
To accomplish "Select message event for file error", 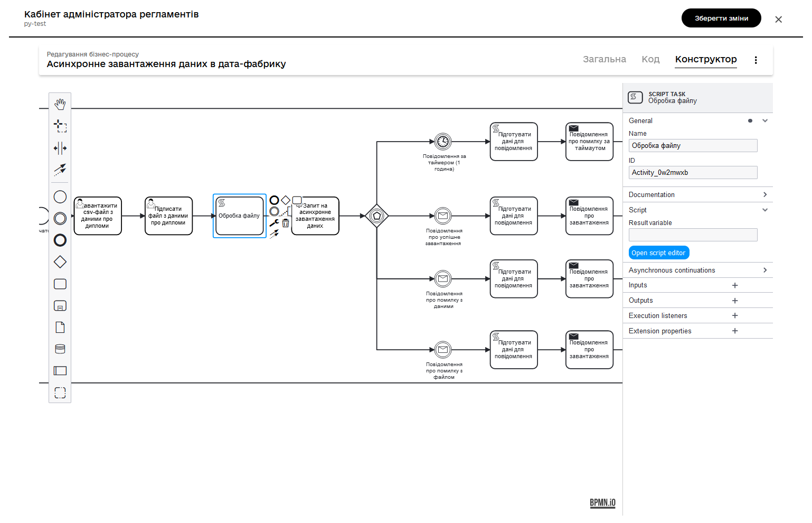I will tap(443, 350).
